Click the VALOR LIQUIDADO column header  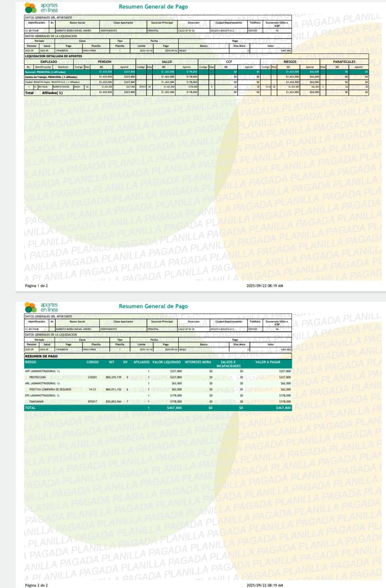click(167, 362)
